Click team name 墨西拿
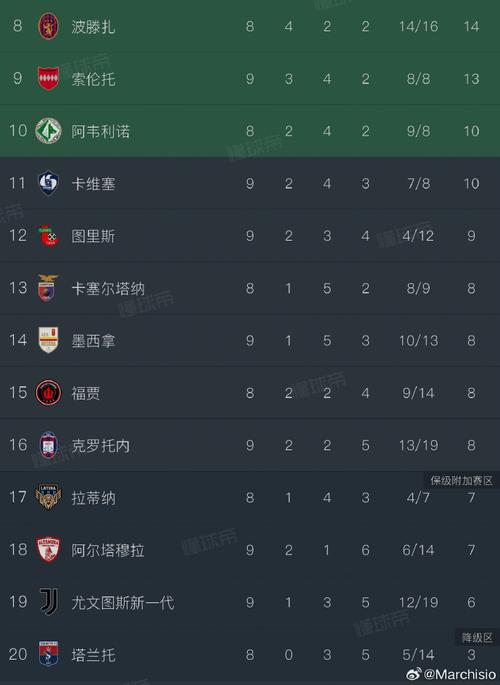 pyautogui.click(x=93, y=341)
